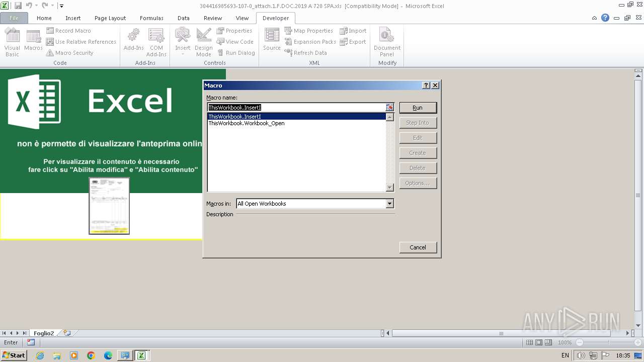Cancel the Macro dialog

pos(418,247)
